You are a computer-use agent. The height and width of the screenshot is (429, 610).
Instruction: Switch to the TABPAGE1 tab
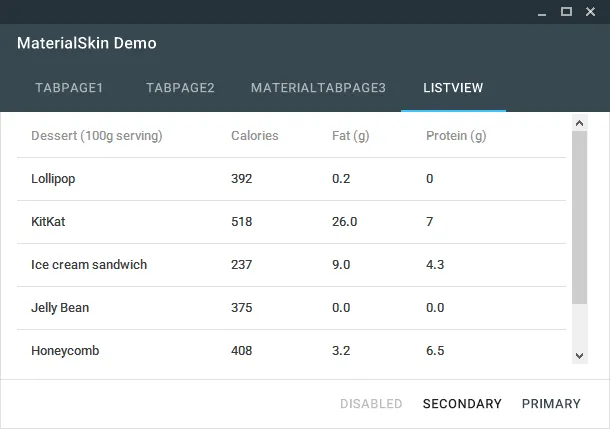(x=69, y=88)
